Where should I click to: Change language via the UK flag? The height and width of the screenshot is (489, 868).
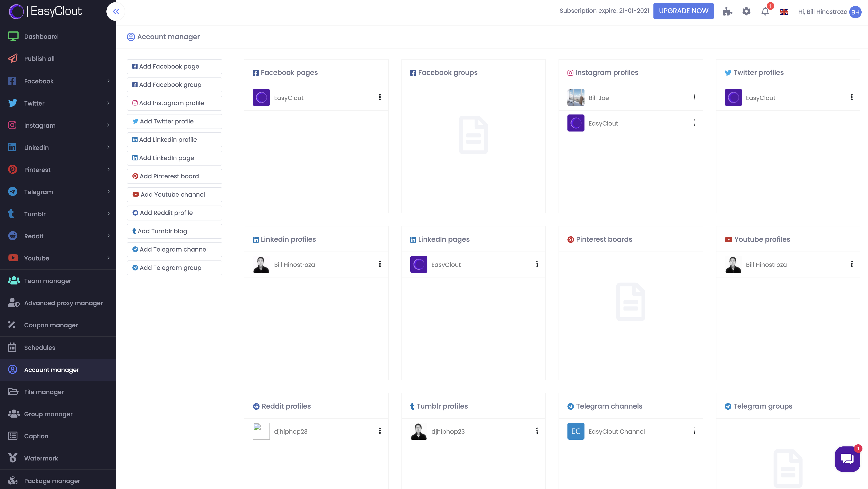pos(784,12)
